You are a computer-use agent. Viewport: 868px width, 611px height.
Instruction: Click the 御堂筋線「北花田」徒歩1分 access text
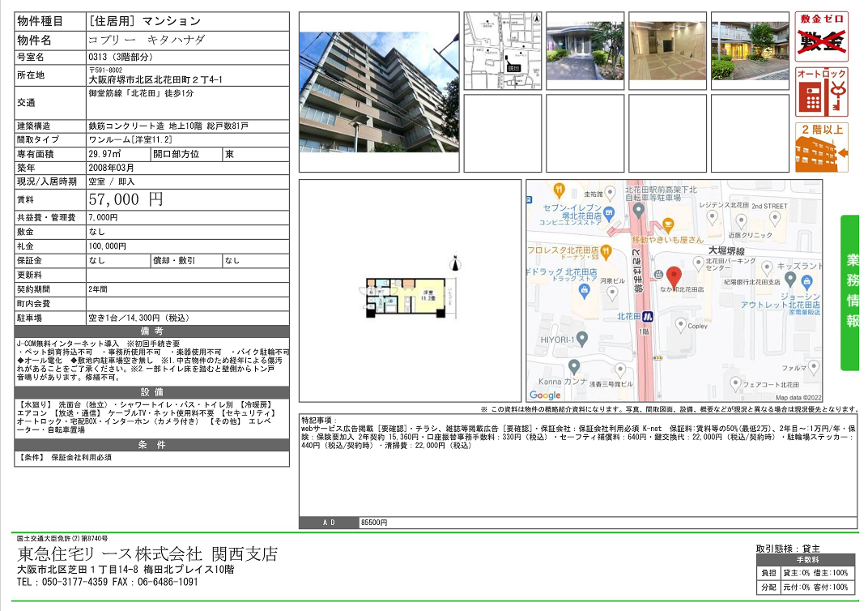pyautogui.click(x=141, y=93)
